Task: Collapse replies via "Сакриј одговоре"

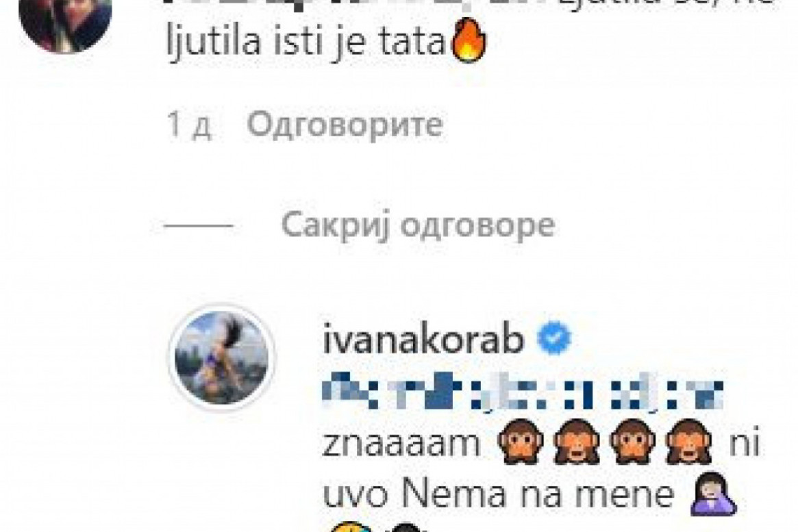Action: [418, 225]
